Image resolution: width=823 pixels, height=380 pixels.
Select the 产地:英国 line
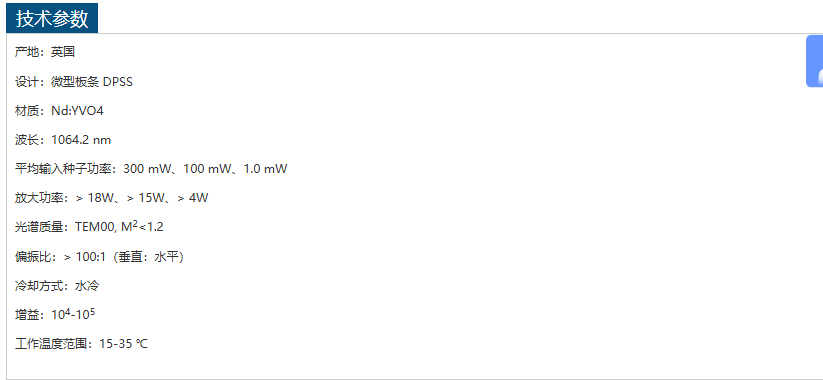point(45,52)
